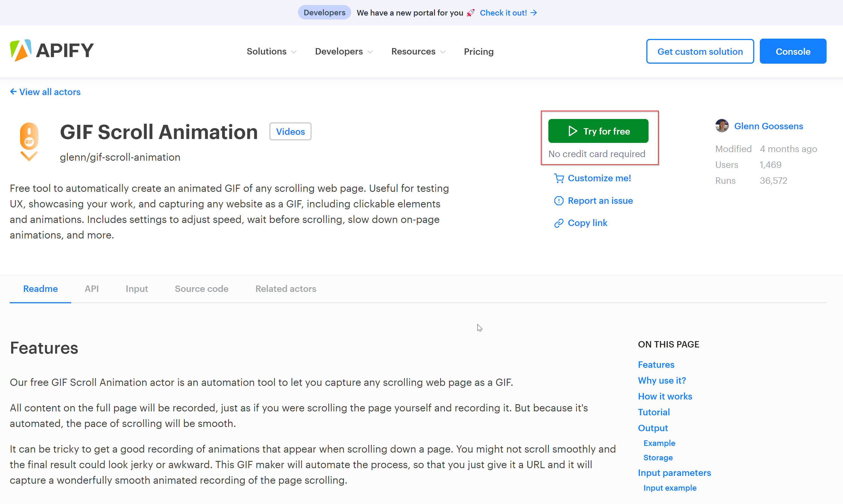
Task: Click the shopping cart icon beside Customize me!
Action: coord(559,178)
